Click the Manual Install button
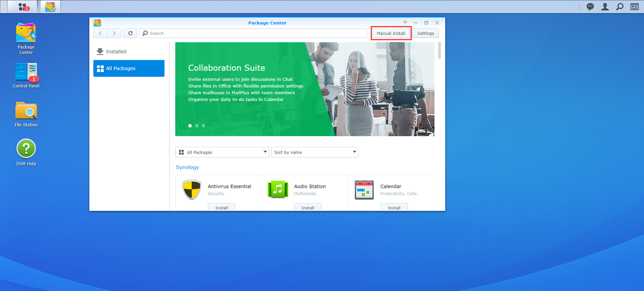Image resolution: width=644 pixels, height=291 pixels. point(391,33)
